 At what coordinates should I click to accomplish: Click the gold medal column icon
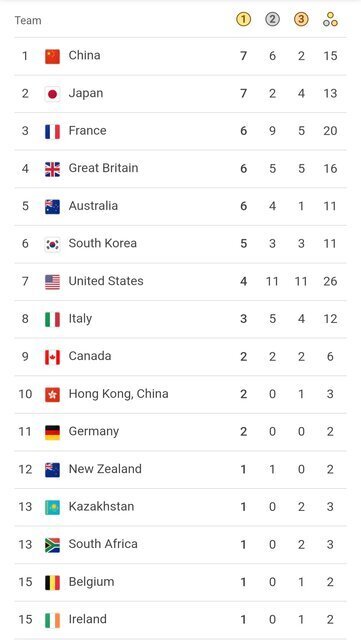[x=243, y=19]
